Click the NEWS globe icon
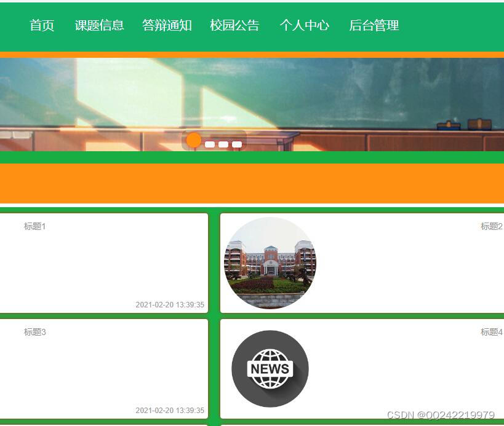The height and width of the screenshot is (426, 504). click(x=270, y=369)
